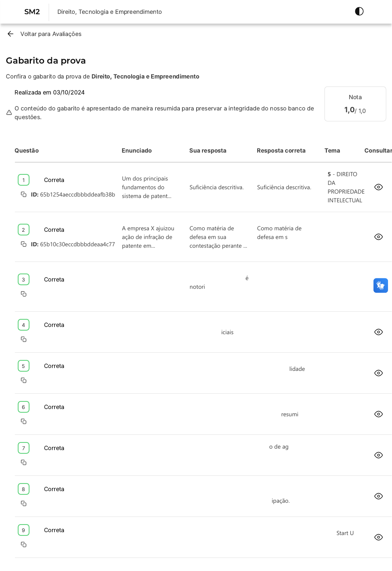
Task: Copy ID of question 2
Action: (x=24, y=244)
